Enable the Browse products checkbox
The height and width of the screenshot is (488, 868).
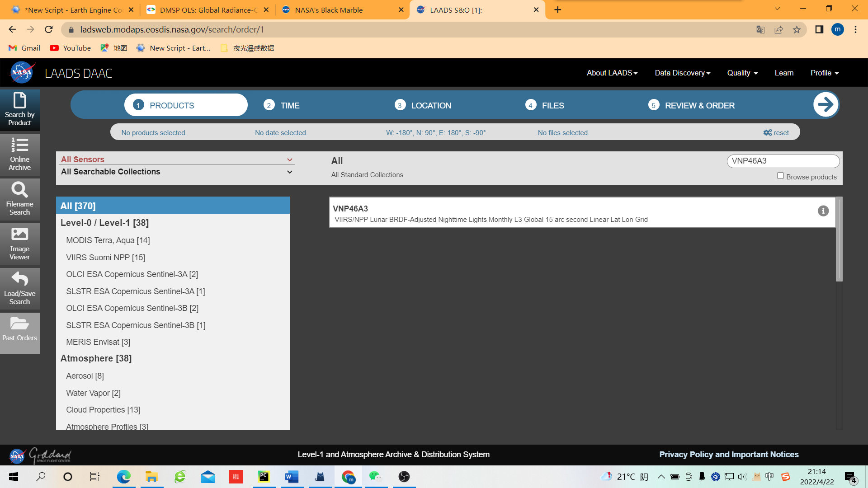[780, 176]
